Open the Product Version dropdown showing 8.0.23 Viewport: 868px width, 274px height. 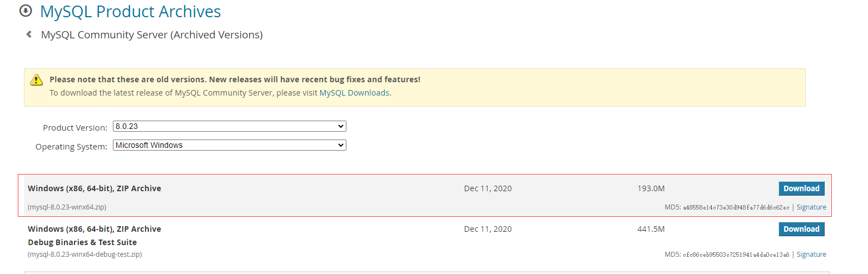[x=230, y=126]
